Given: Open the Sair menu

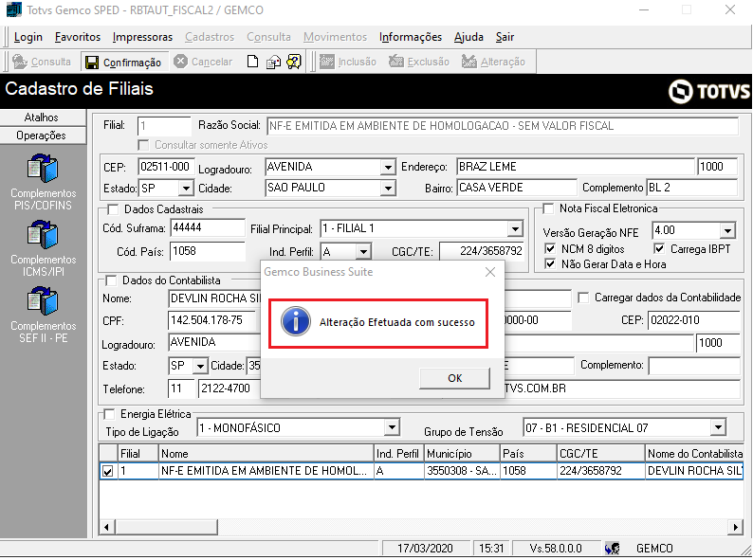Looking at the screenshot, I should [x=505, y=37].
